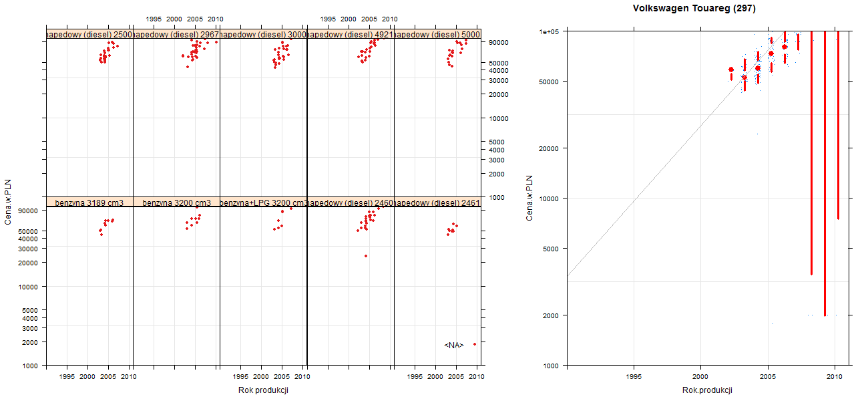
Task: Click the <NA> label in the lattice plot
Action: pos(454,345)
